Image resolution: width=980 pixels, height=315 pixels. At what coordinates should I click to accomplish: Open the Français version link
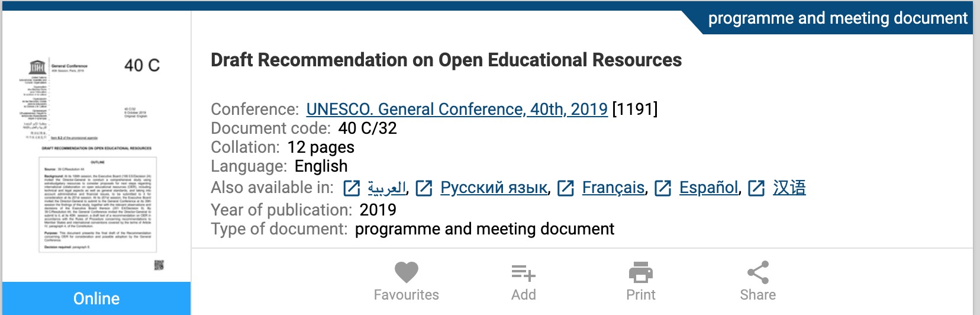point(613,188)
